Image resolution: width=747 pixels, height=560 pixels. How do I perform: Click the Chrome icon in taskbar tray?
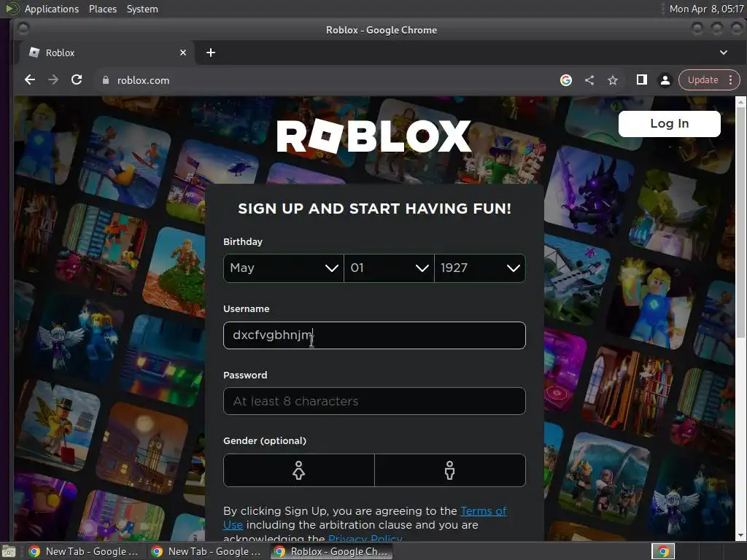[663, 551]
